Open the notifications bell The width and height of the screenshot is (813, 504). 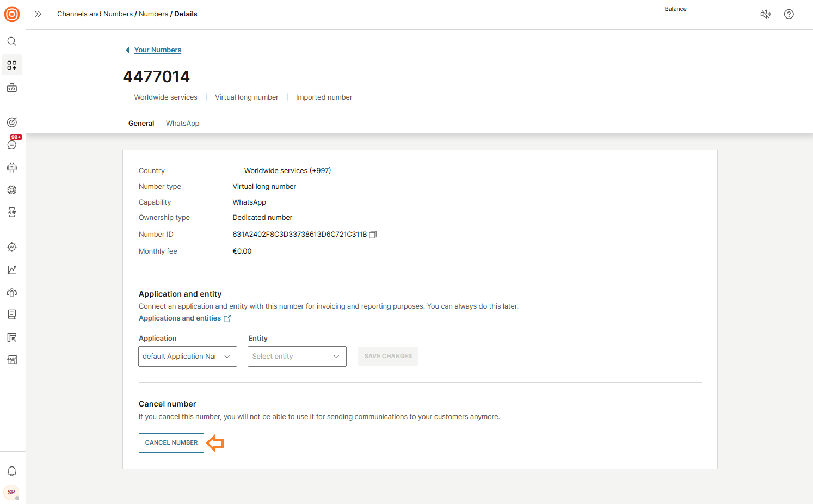[x=12, y=471]
